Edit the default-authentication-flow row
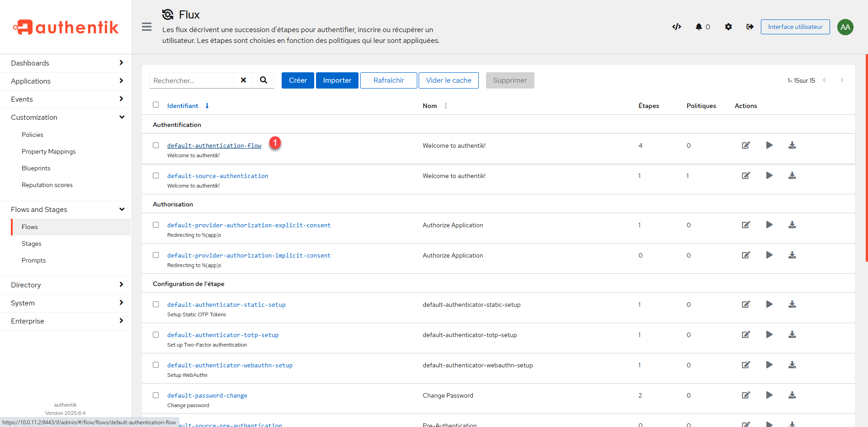 pos(746,145)
